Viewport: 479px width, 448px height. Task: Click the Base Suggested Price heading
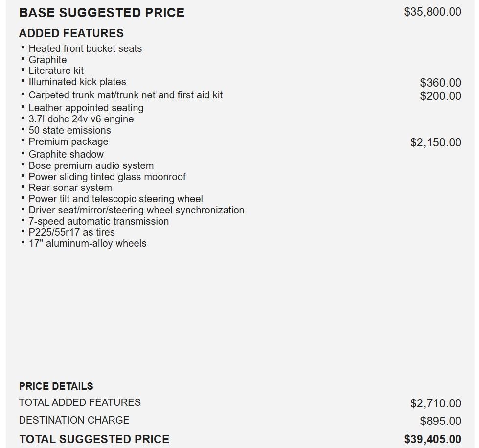coord(102,13)
